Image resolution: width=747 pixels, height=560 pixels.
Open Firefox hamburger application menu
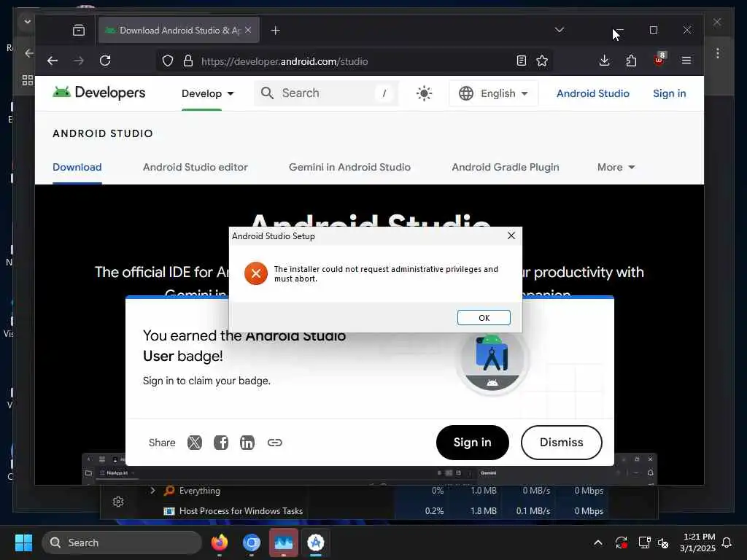pos(686,61)
